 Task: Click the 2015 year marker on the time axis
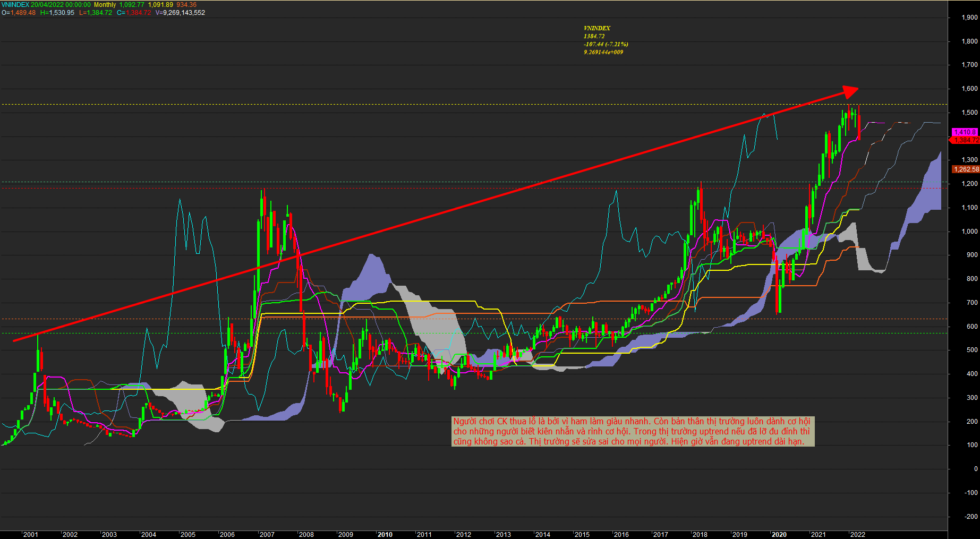582,535
